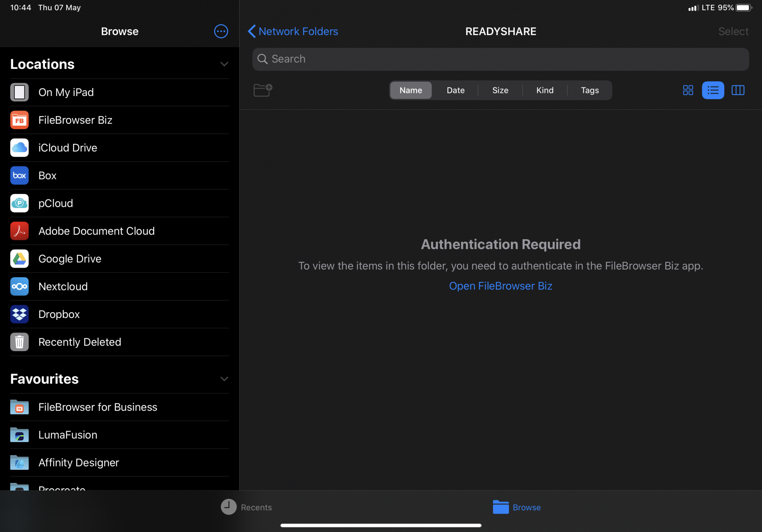The width and height of the screenshot is (762, 532).
Task: Tap the Nextcloud icon
Action: (19, 286)
